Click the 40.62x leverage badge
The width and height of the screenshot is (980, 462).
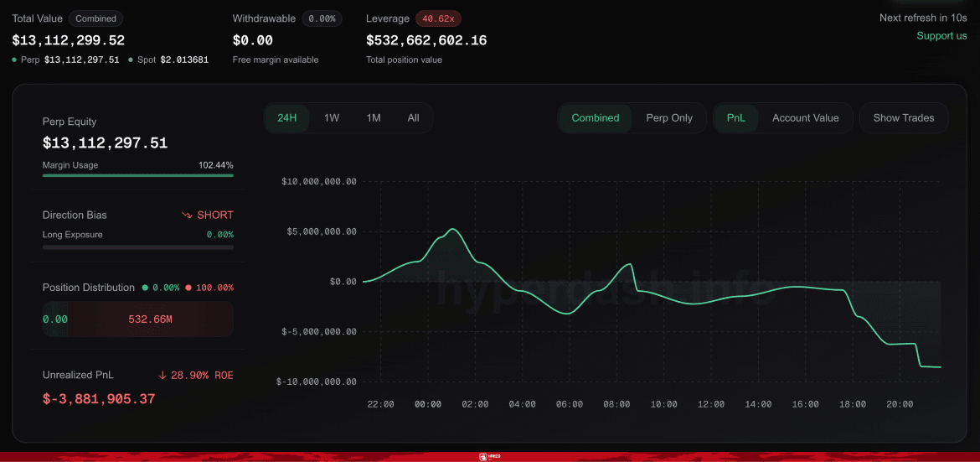tap(438, 18)
